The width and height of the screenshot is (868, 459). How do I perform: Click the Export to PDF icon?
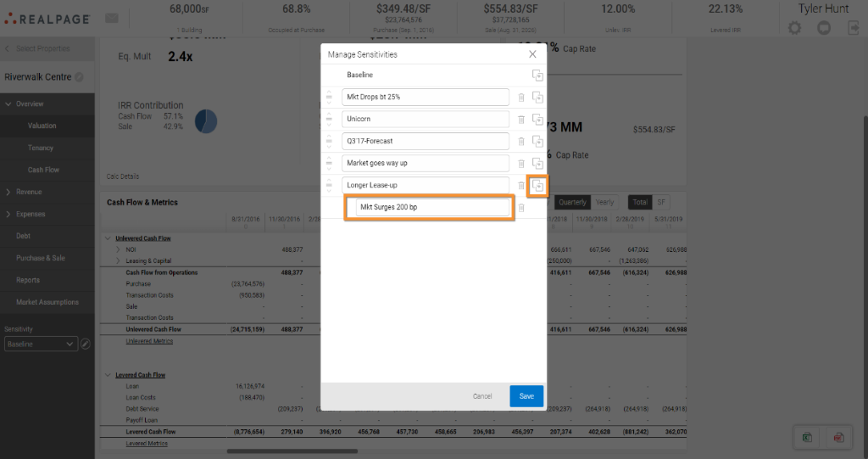coord(837,437)
